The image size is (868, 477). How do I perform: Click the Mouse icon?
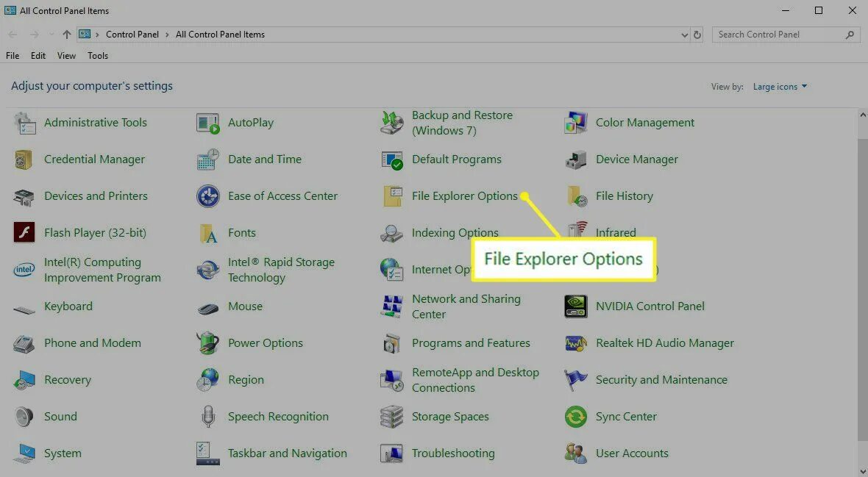[x=208, y=308]
